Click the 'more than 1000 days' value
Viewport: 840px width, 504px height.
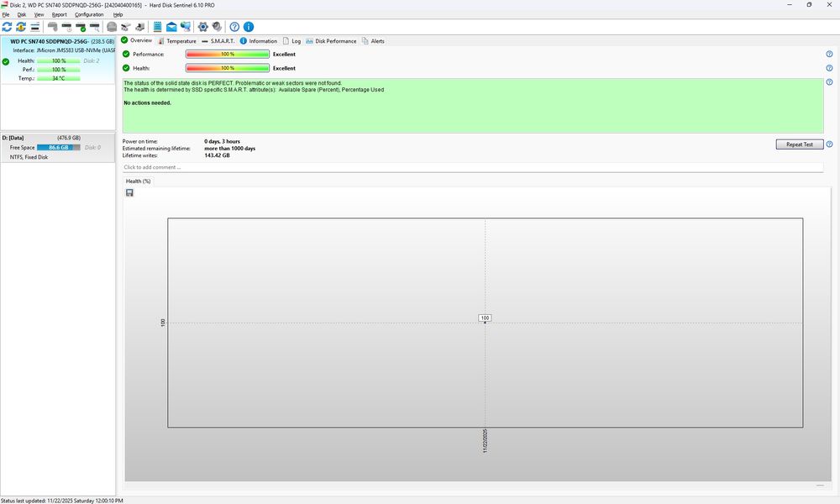click(x=230, y=149)
